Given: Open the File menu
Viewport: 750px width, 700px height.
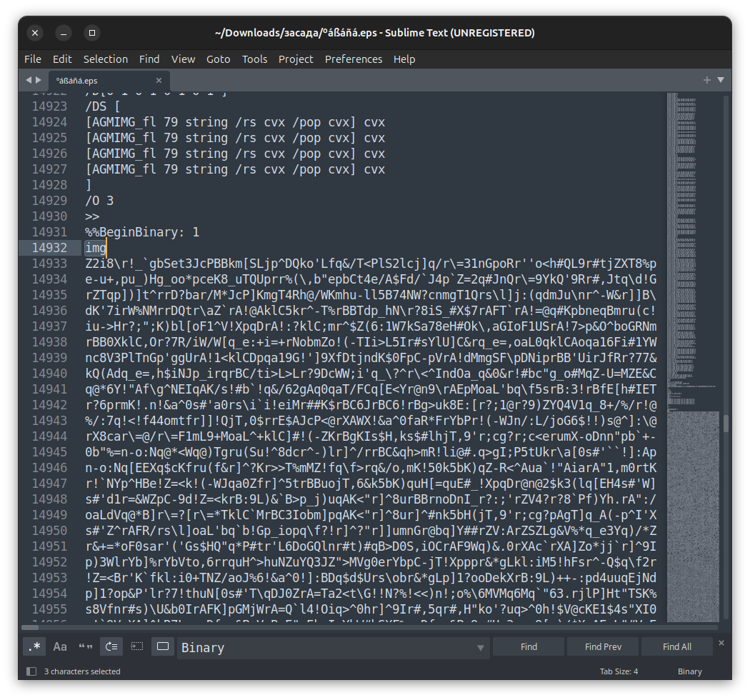Looking at the screenshot, I should 33,59.
